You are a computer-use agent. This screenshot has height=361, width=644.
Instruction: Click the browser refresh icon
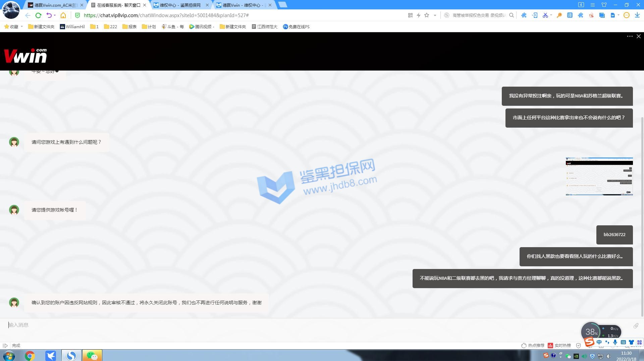pyautogui.click(x=38, y=15)
